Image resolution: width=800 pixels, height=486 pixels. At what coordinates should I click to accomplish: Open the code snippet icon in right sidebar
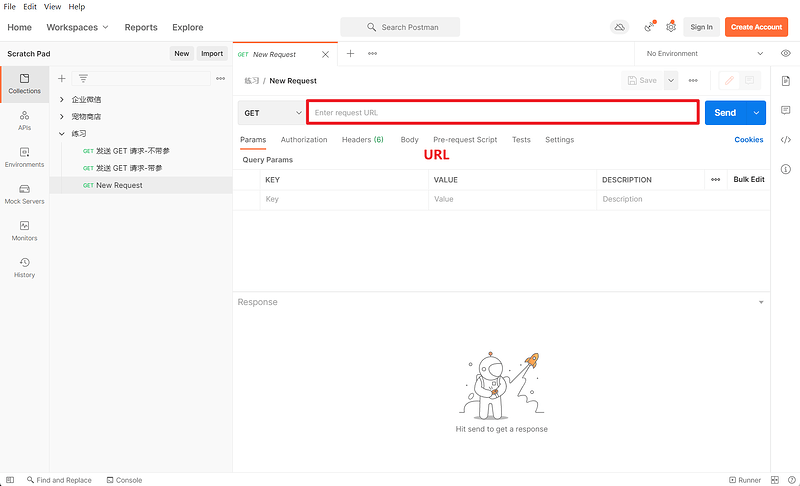(786, 140)
